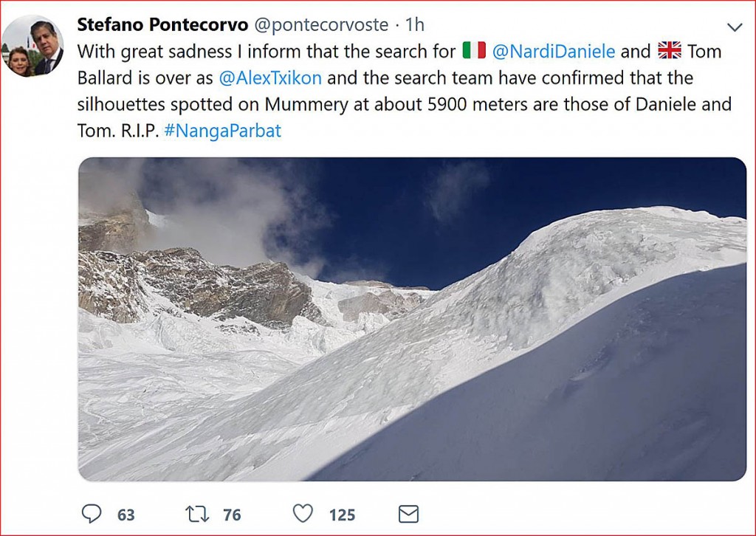Toggle the like on this tweet
The width and height of the screenshot is (756, 536).
coord(302,514)
